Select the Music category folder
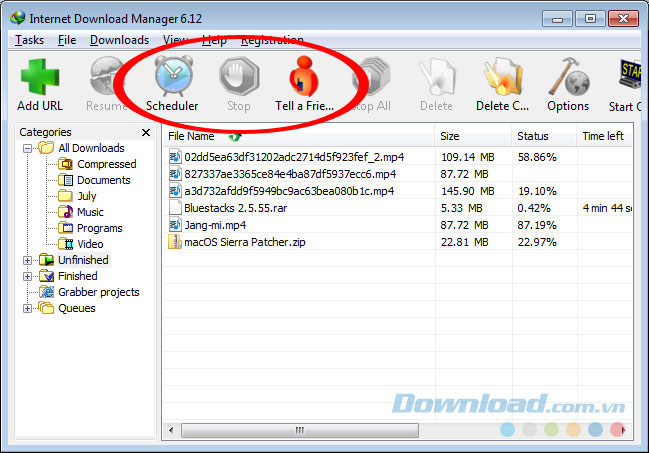Screen dimensions: 649x453 tap(90, 212)
